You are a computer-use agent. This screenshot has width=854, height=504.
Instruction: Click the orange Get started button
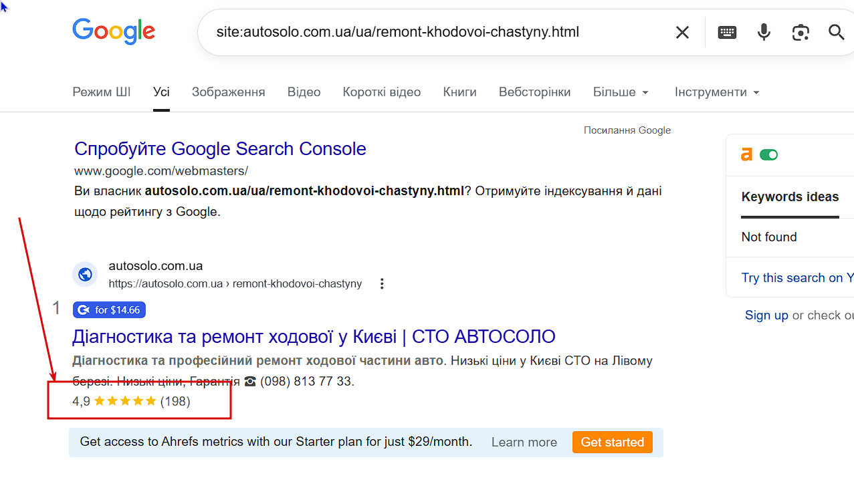pos(612,442)
